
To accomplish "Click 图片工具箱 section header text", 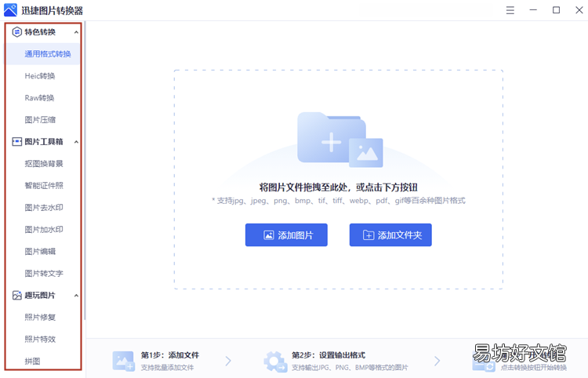I will pos(44,142).
